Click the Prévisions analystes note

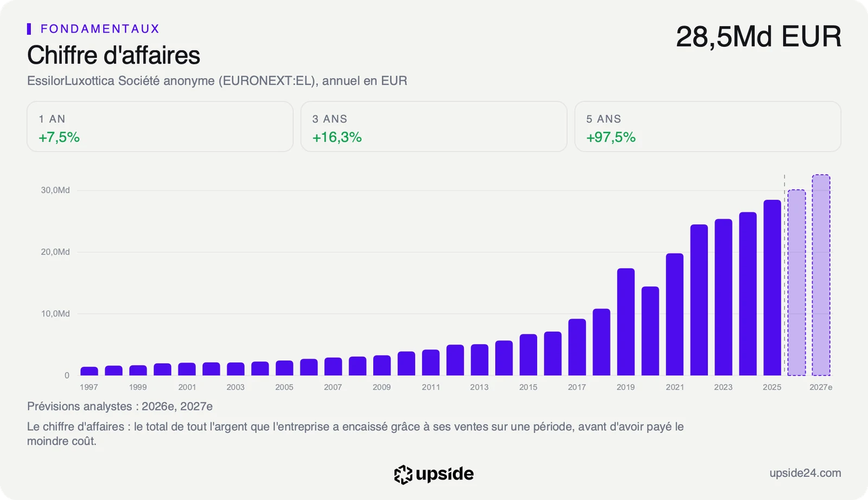click(x=120, y=407)
